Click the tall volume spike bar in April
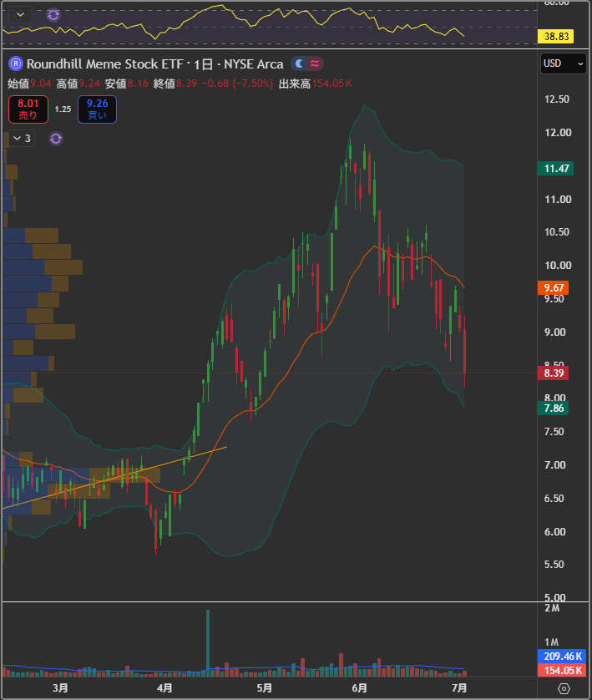 click(208, 643)
